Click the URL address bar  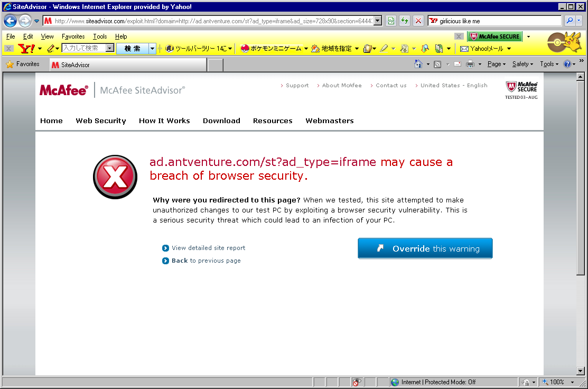point(213,21)
